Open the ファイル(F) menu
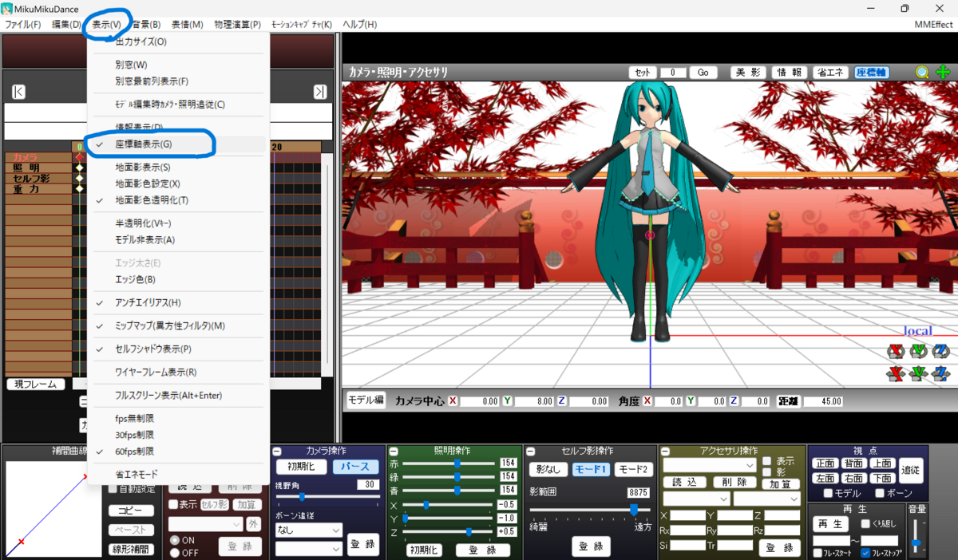 click(23, 25)
